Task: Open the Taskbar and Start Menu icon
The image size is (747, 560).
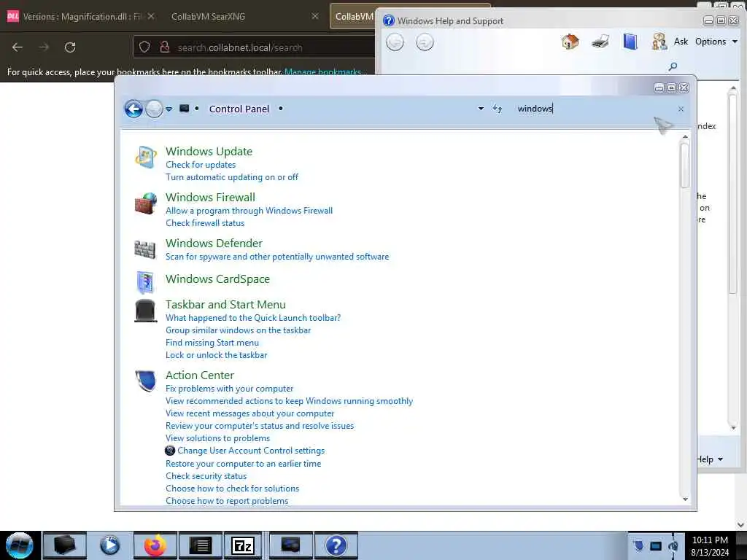Action: pos(145,311)
